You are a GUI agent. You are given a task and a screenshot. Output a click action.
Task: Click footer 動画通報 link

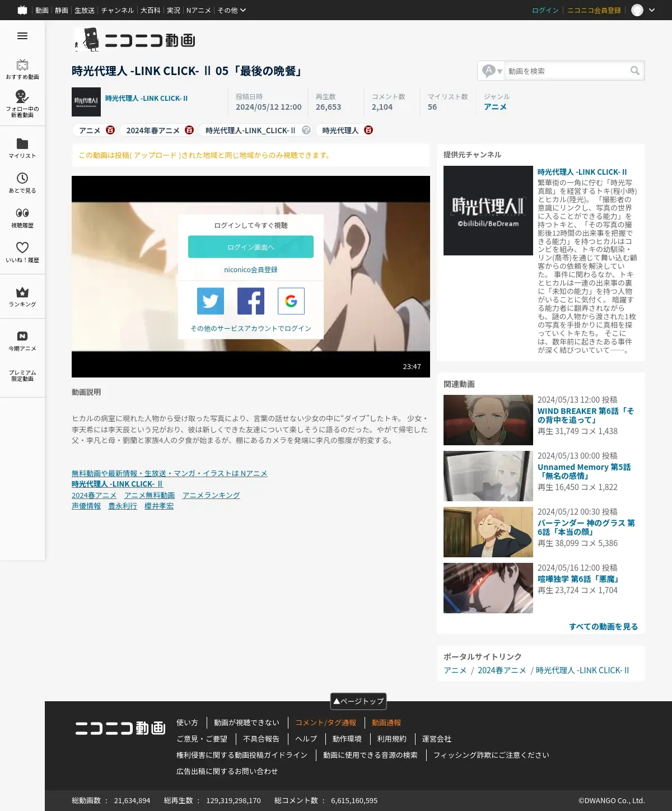click(x=386, y=723)
